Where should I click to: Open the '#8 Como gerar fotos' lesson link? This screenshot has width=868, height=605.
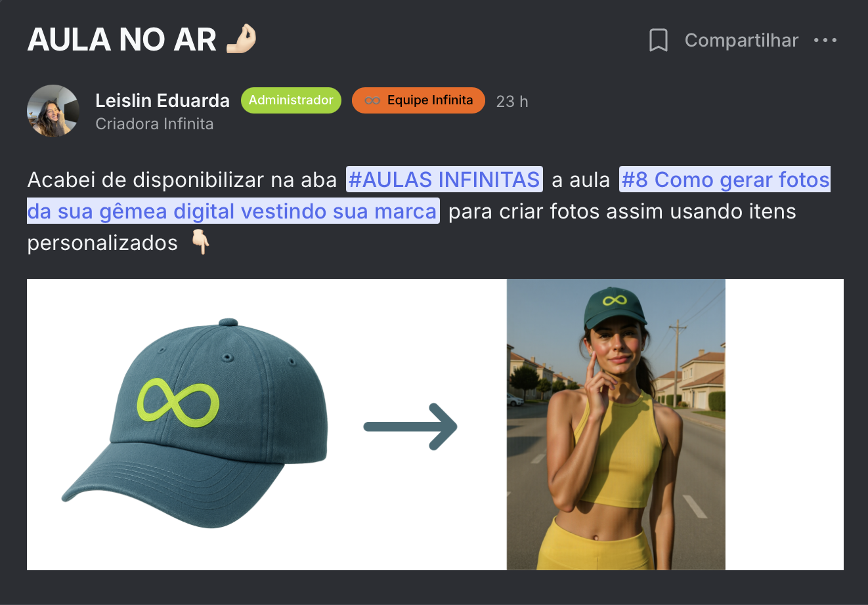click(725, 179)
